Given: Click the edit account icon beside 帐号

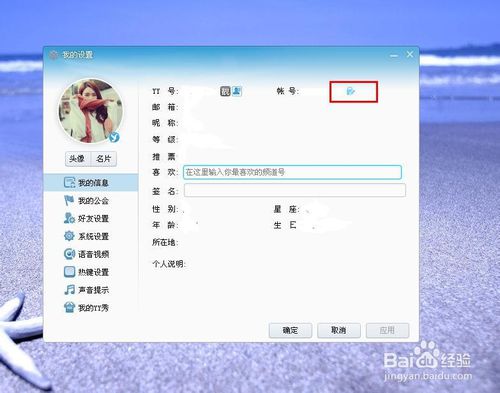Looking at the screenshot, I should click(x=350, y=91).
